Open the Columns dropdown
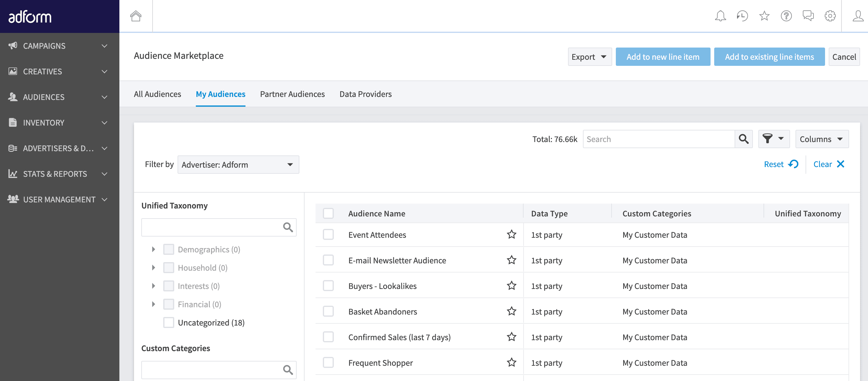Image resolution: width=868 pixels, height=381 pixels. tap(822, 139)
